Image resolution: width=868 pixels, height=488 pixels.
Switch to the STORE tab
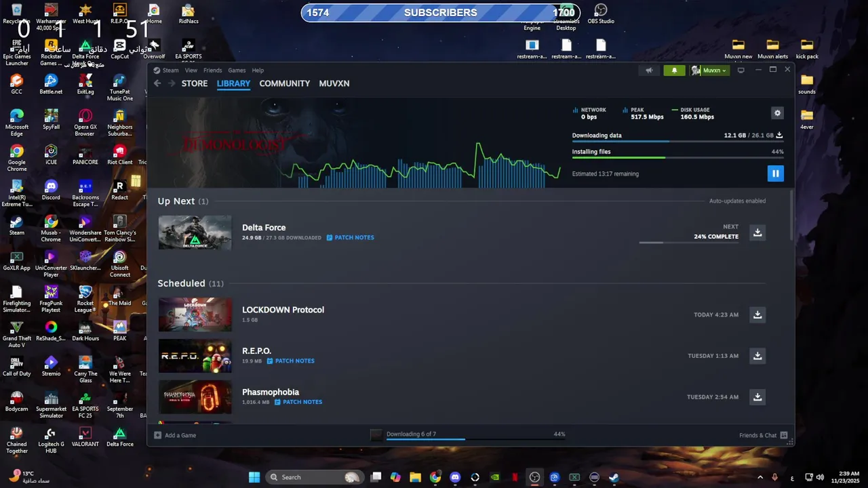pos(195,83)
